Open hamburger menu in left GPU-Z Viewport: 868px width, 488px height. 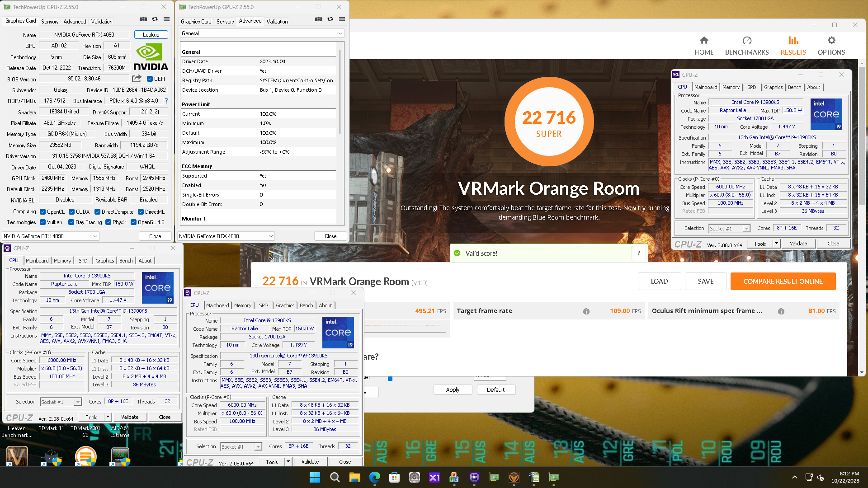167,19
